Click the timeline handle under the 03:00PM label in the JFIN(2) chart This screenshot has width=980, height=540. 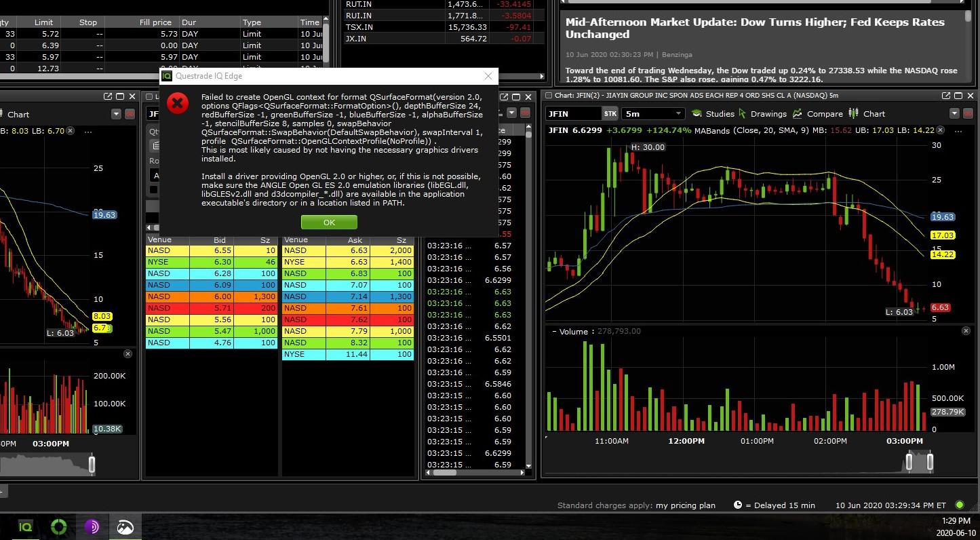[x=910, y=462]
